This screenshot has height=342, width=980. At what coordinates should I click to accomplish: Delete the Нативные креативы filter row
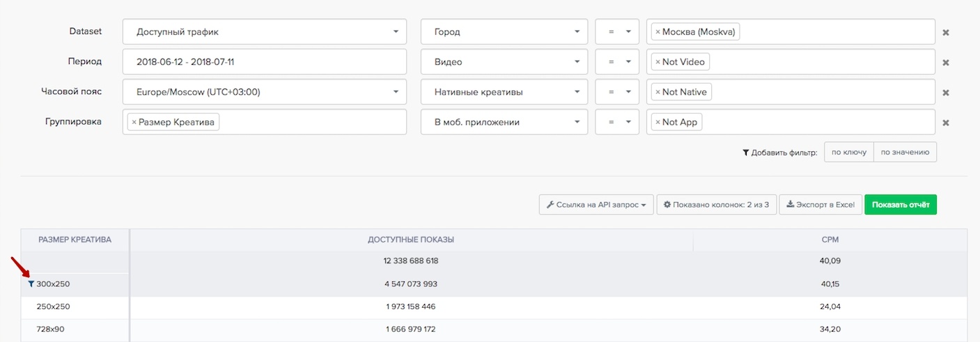(x=946, y=93)
